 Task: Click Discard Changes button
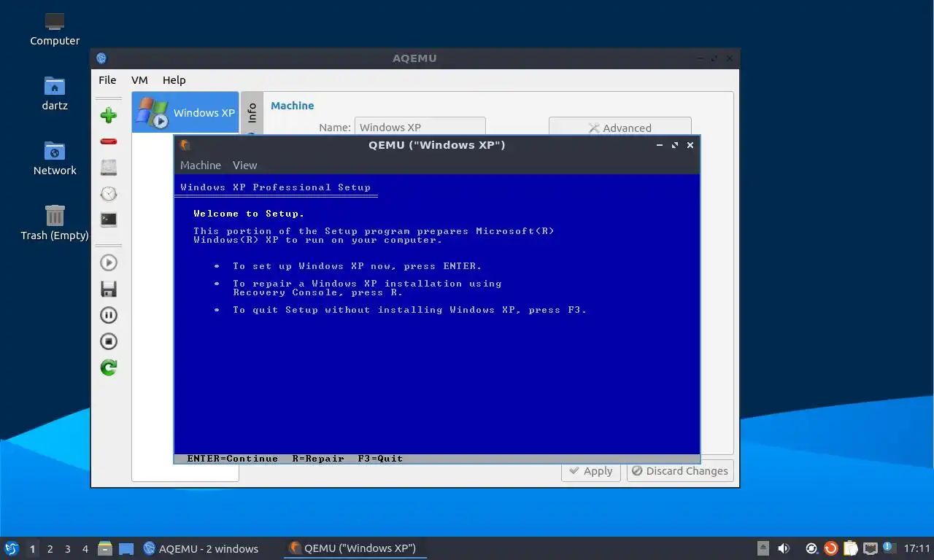[x=680, y=471]
